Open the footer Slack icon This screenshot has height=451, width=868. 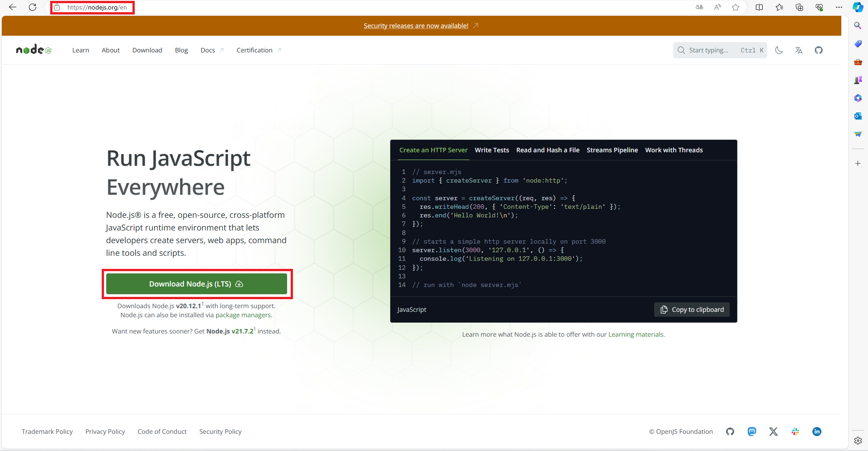[795, 432]
